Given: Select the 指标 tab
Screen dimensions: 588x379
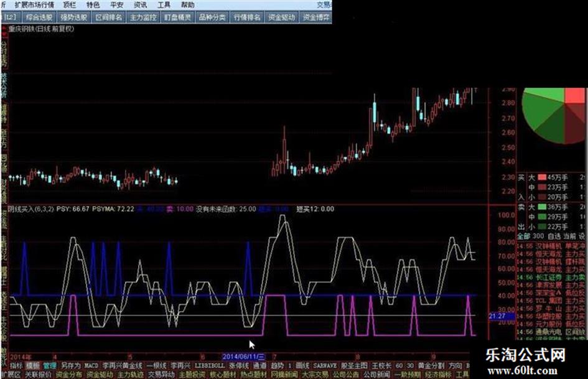Looking at the screenshot, I should tap(16, 365).
